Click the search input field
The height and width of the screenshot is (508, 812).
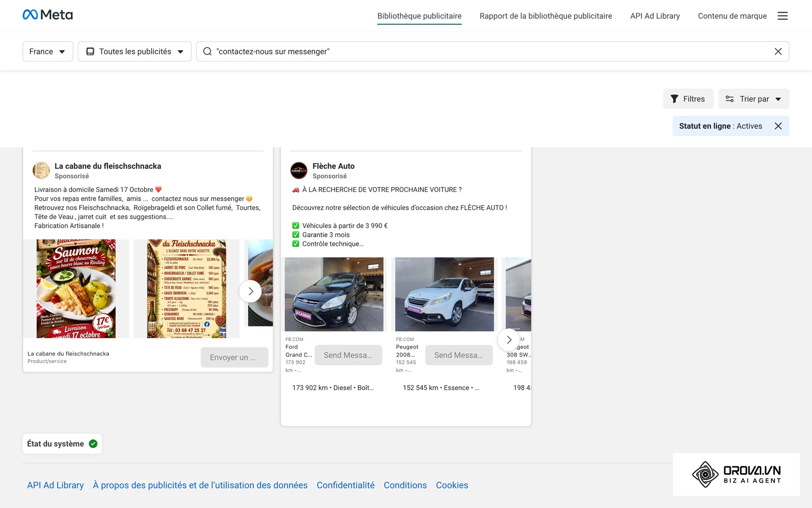(x=492, y=51)
